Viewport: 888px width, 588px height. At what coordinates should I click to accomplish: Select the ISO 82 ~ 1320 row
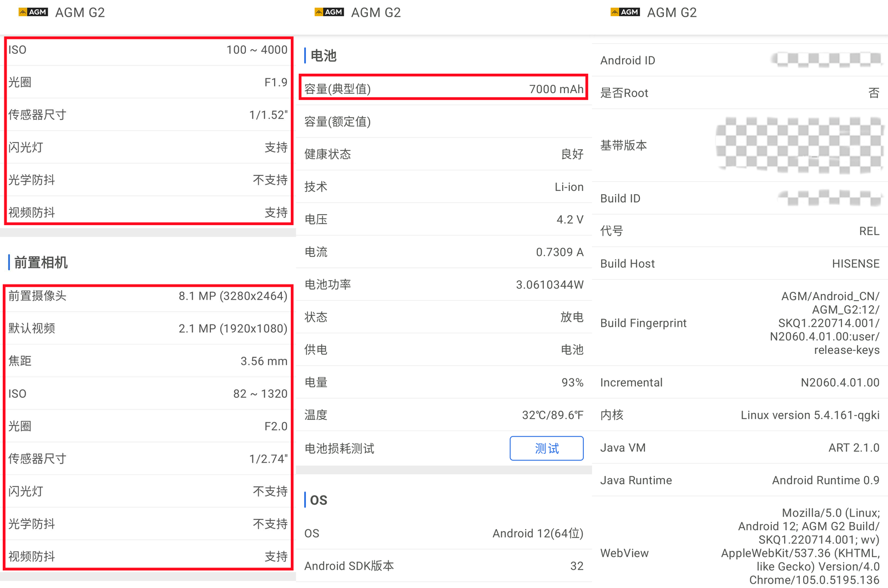[x=148, y=394]
